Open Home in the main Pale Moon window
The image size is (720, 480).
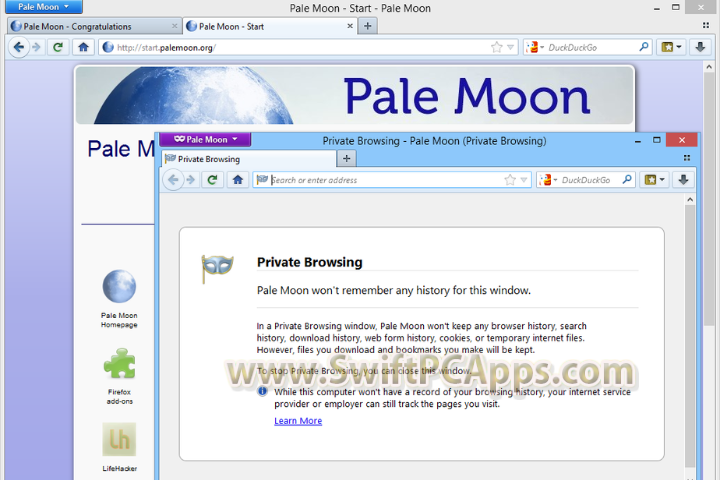[83, 47]
